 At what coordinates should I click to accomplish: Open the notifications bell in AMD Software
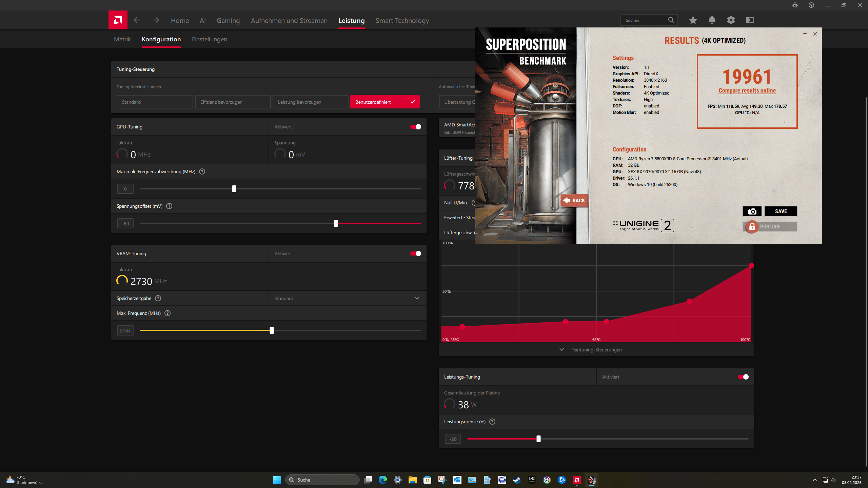[712, 20]
